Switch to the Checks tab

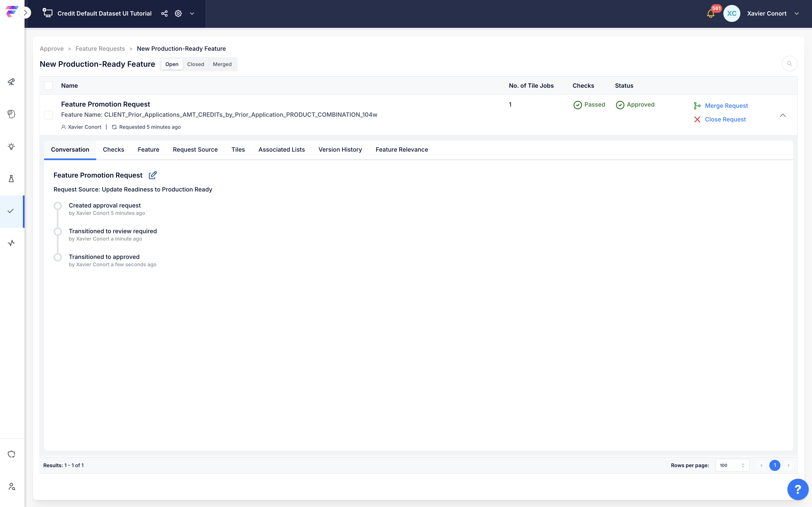[113, 150]
